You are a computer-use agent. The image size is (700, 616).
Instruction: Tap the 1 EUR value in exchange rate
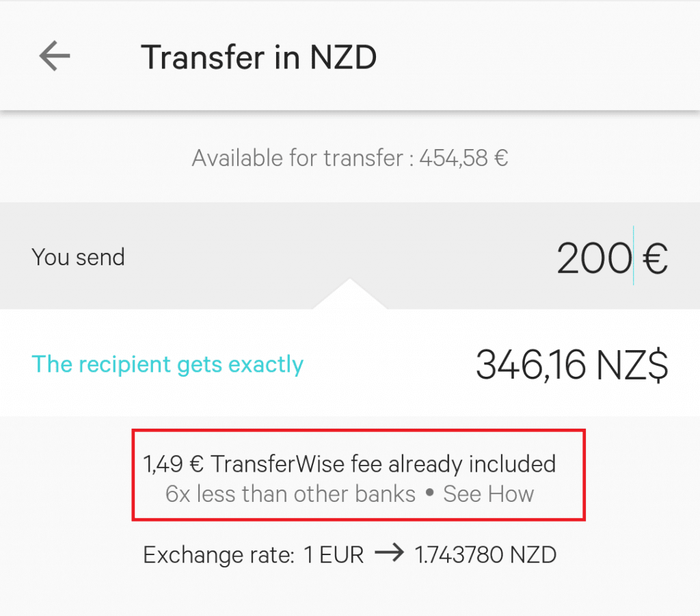click(334, 554)
